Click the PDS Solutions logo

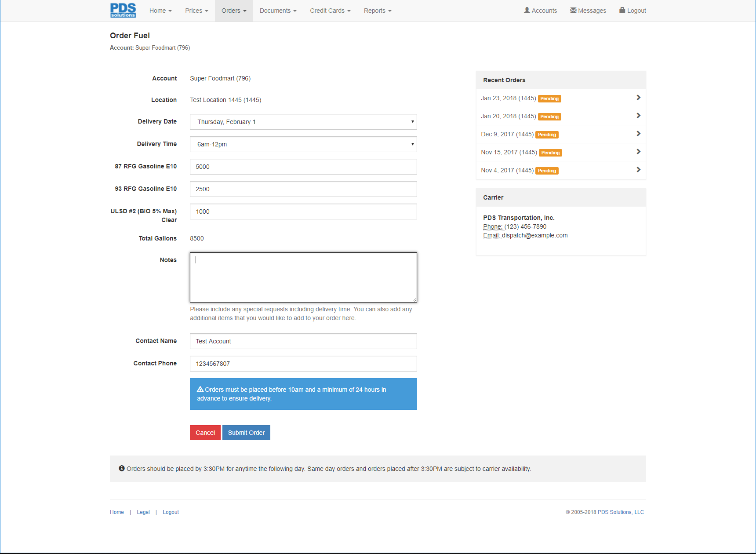click(123, 10)
